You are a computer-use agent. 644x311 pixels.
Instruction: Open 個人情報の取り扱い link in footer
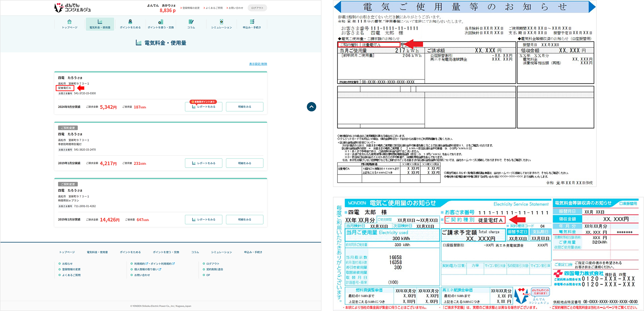point(148,269)
